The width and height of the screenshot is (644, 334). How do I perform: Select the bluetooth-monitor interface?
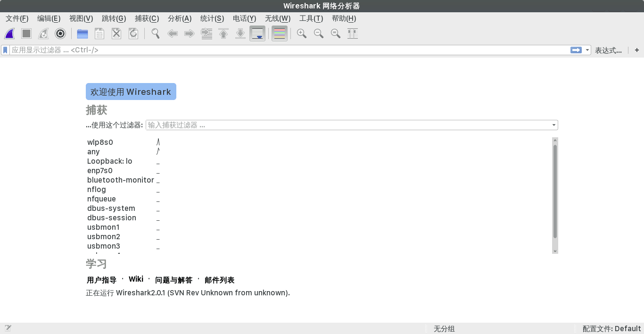pyautogui.click(x=121, y=180)
